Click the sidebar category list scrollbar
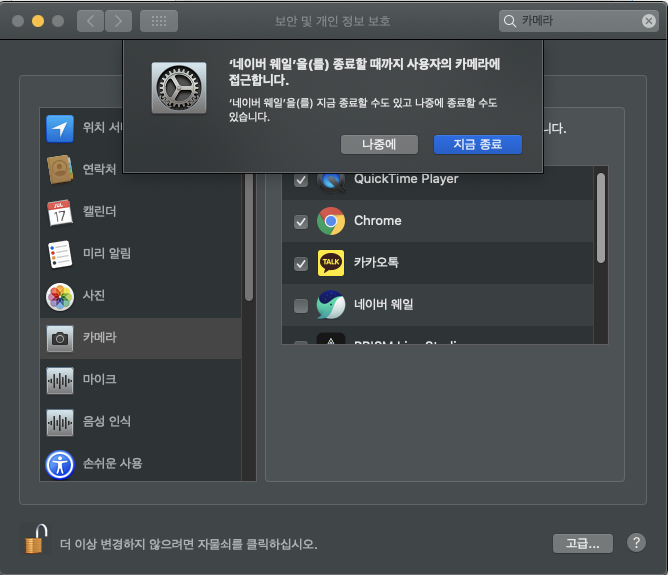The height and width of the screenshot is (575, 668). (x=249, y=237)
